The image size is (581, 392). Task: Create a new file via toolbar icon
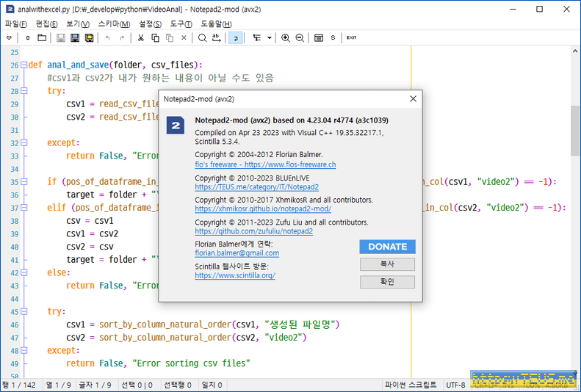pyautogui.click(x=28, y=37)
